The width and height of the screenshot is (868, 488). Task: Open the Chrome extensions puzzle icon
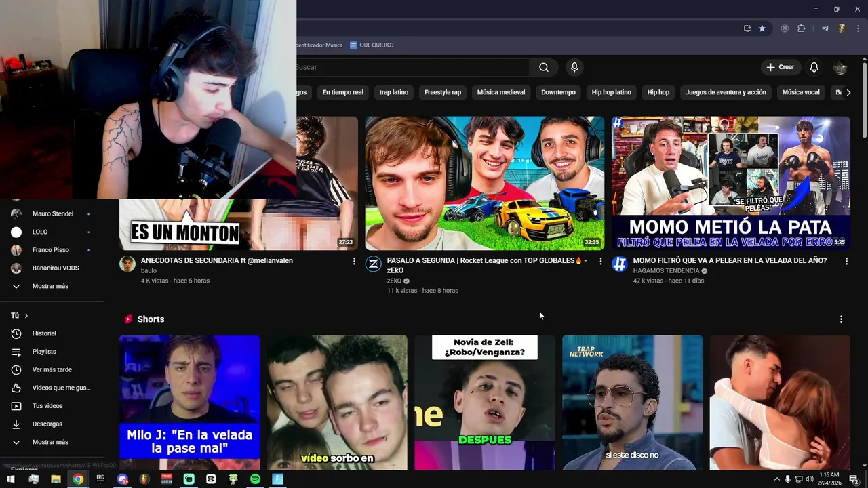click(802, 28)
